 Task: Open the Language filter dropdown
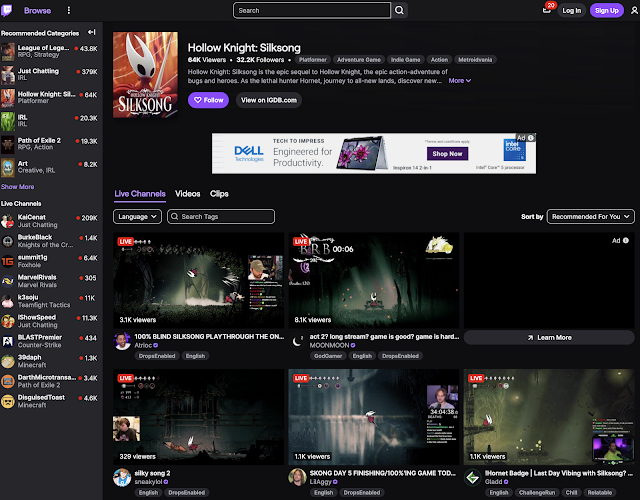[x=138, y=216]
